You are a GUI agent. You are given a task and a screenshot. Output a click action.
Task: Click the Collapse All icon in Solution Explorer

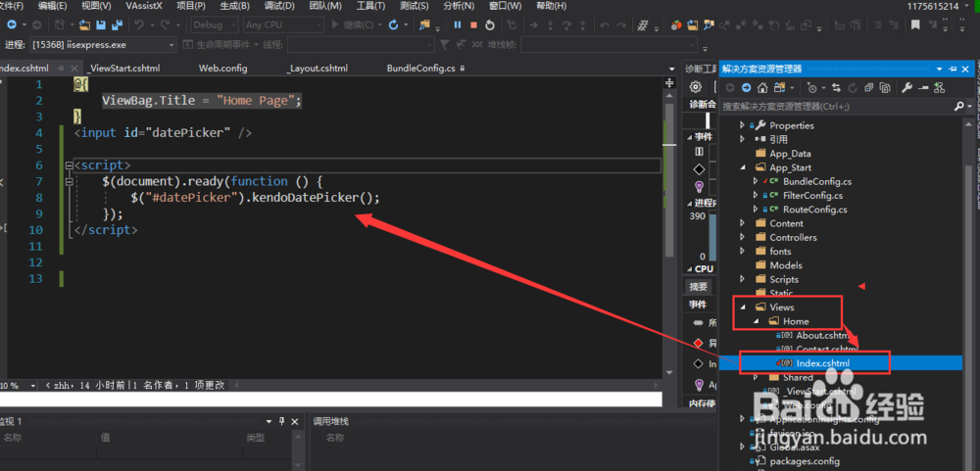(868, 88)
